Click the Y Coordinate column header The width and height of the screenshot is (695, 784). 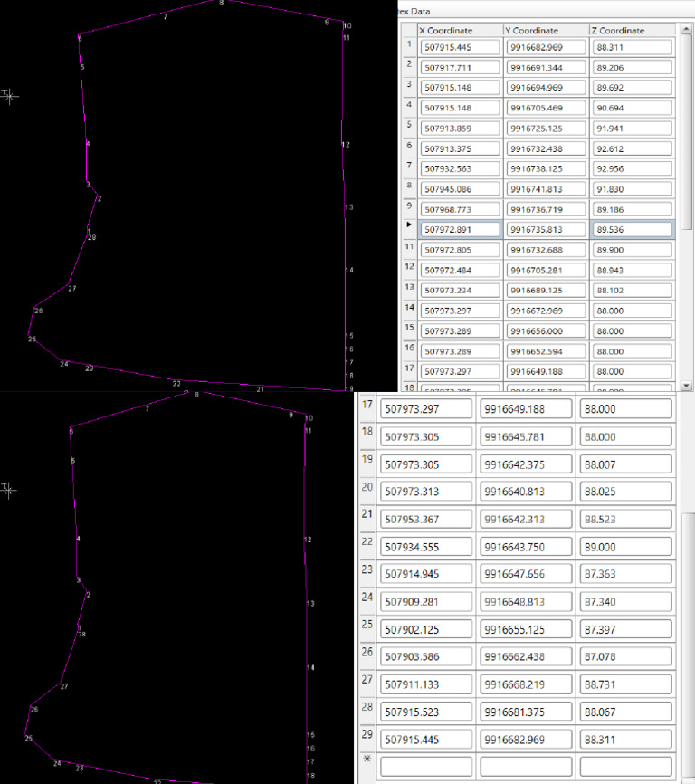click(x=531, y=31)
